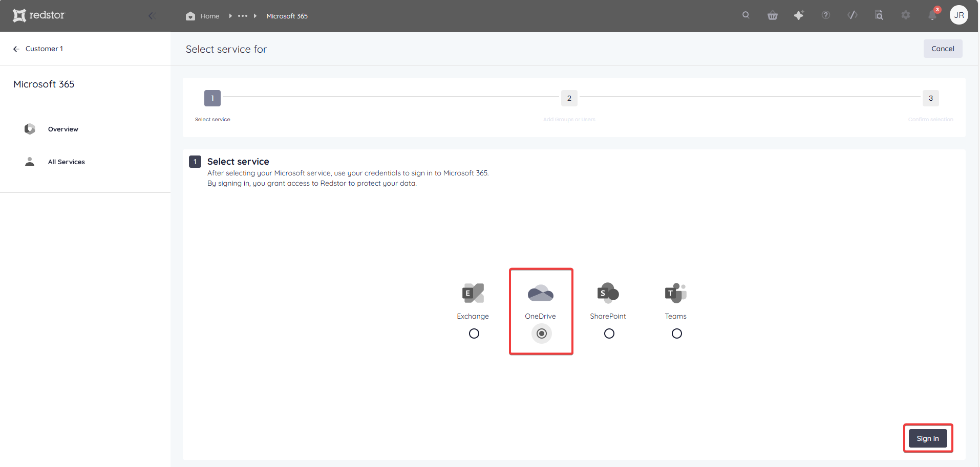Expand the breadcrumb ellipsis
The width and height of the screenshot is (980, 467).
tap(243, 16)
